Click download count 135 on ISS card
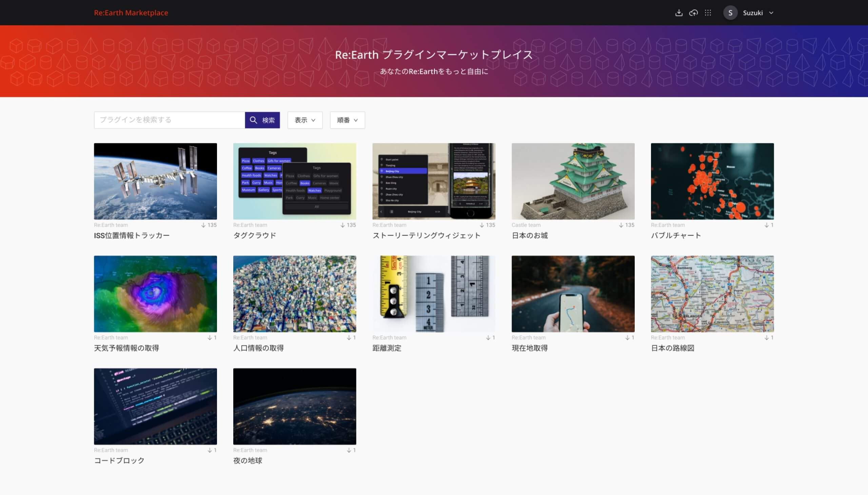Viewport: 868px width, 495px height. tap(209, 225)
